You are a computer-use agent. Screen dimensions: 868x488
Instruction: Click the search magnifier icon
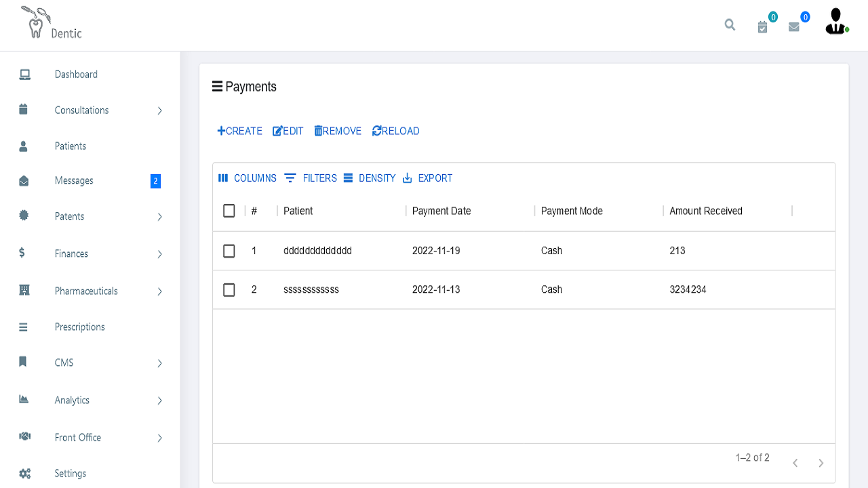[x=730, y=25]
